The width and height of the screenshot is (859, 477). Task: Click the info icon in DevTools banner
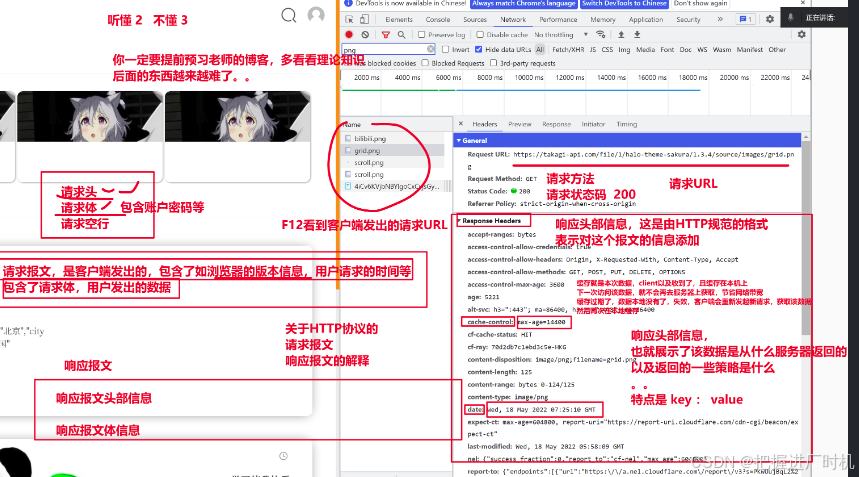(347, 3)
